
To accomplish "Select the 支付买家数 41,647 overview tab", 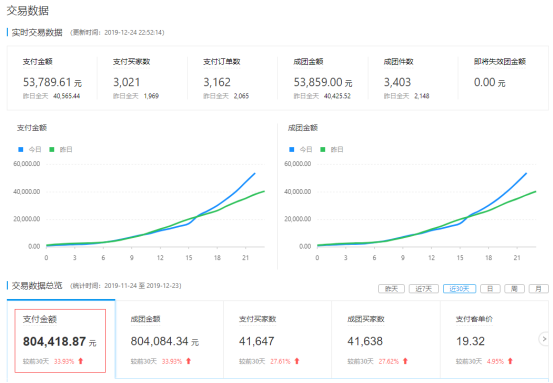I will (278, 340).
